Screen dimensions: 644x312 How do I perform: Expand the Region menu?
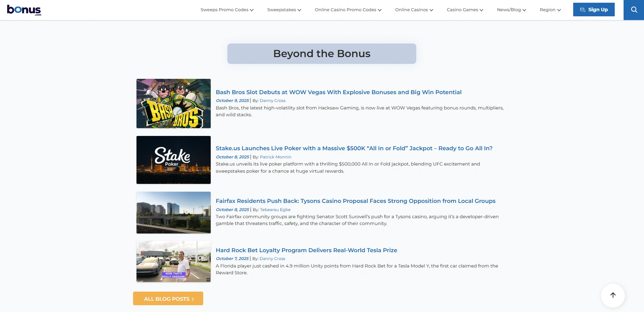(x=550, y=10)
